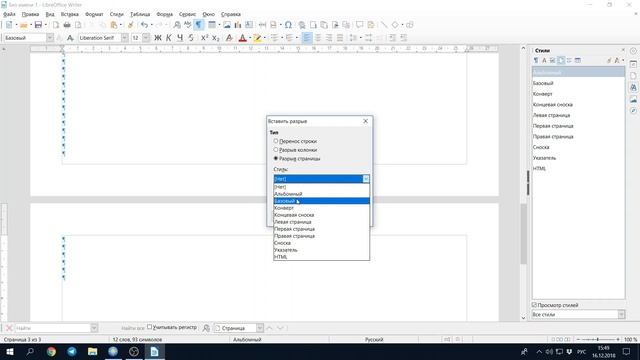Viewport: 640px width, 360px height.
Task: Open the Таблица menu
Action: (140, 14)
